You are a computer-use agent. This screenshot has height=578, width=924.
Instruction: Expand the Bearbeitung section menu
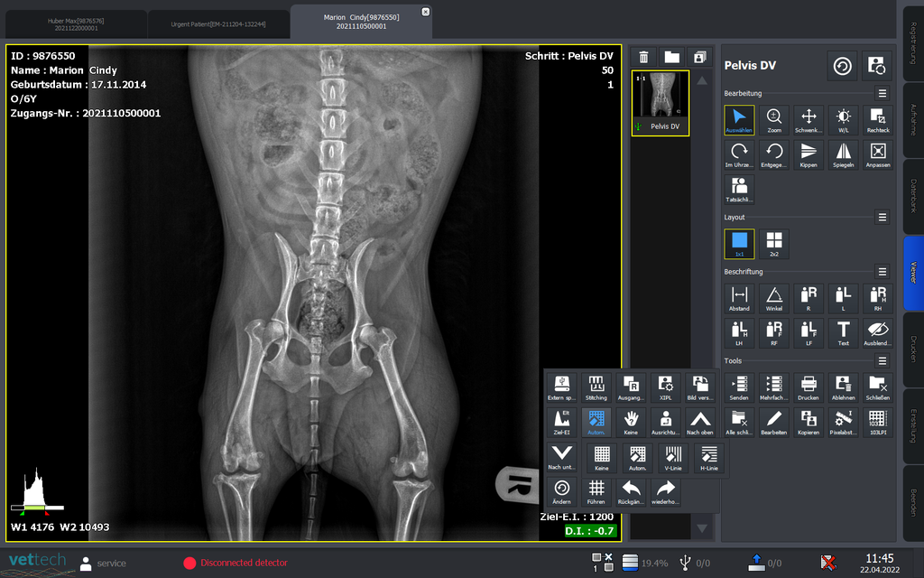click(x=882, y=93)
